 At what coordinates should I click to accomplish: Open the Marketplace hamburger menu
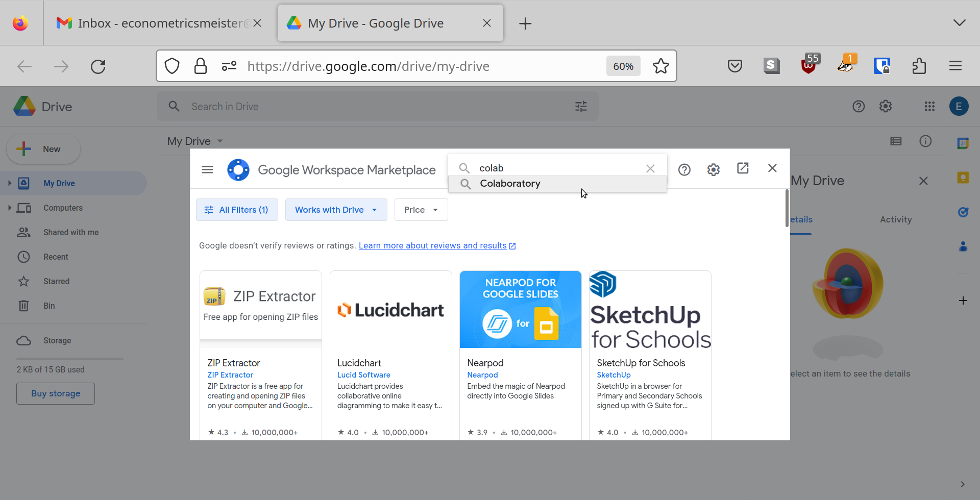207,169
